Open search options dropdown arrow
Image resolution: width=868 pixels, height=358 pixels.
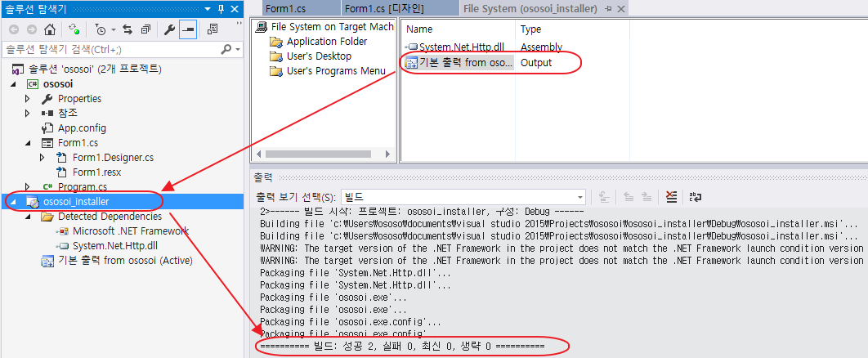point(238,49)
